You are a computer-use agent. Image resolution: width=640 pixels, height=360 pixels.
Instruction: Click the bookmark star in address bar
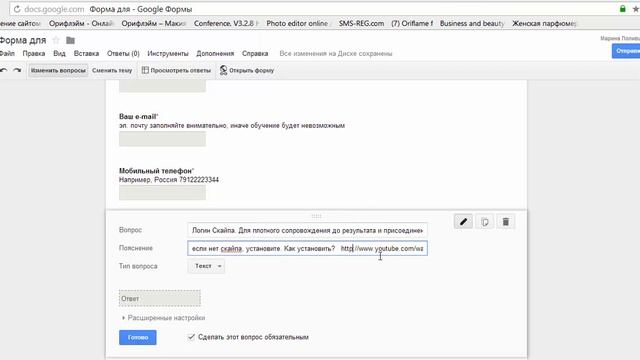click(636, 9)
